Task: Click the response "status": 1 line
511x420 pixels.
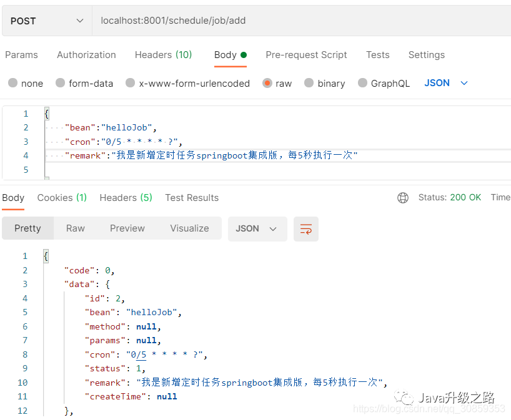Action: coord(115,368)
